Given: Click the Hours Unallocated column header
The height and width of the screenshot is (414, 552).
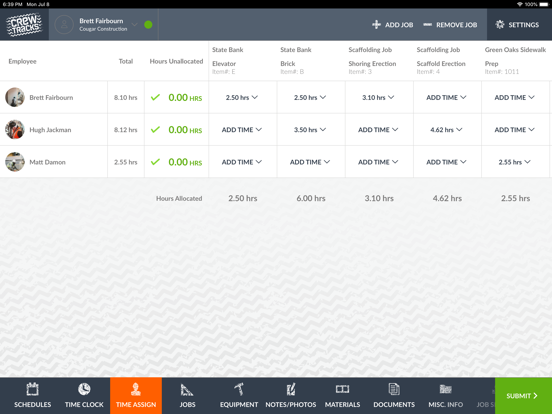Looking at the screenshot, I should point(176,61).
